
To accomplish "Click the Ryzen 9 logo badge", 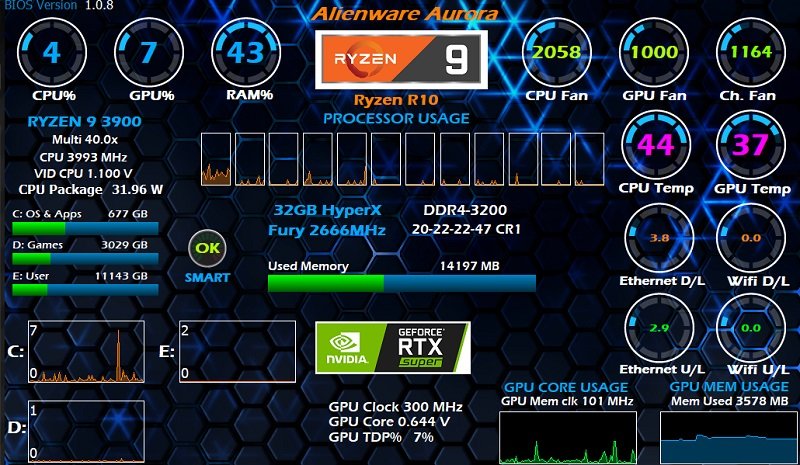I will [401, 59].
